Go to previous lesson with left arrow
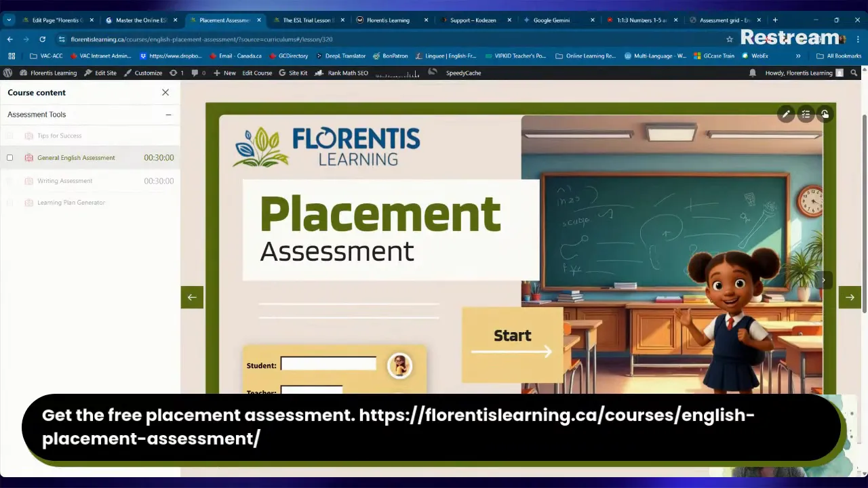 (192, 297)
